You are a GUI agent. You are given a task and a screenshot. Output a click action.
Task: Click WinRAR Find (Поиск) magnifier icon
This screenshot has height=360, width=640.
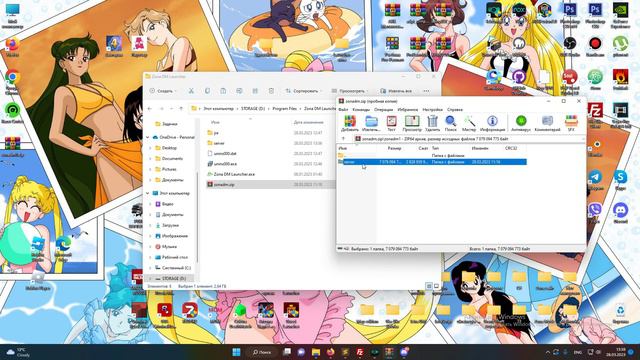tap(450, 123)
